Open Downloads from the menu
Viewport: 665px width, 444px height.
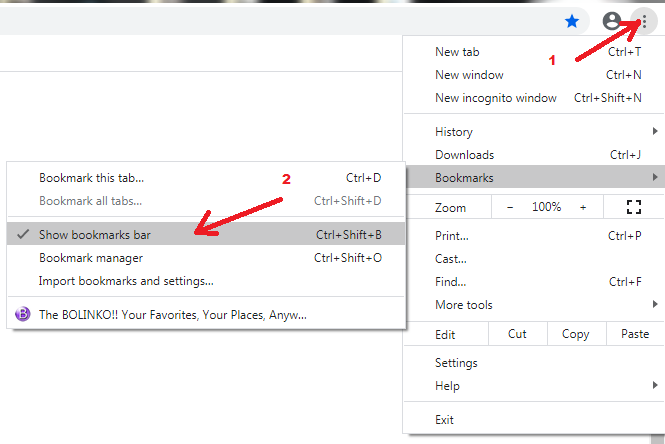[465, 155]
